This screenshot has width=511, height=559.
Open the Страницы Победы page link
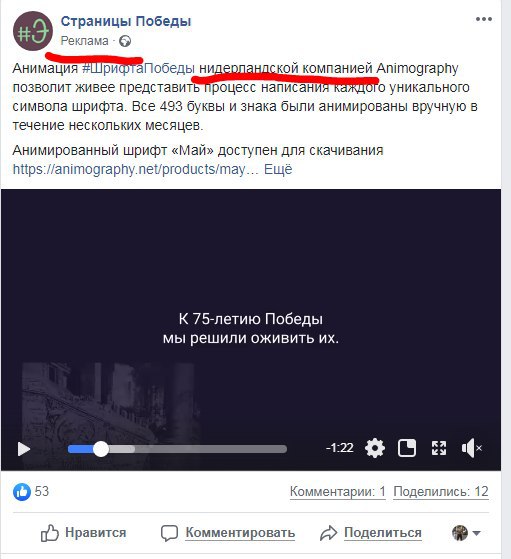tap(126, 21)
